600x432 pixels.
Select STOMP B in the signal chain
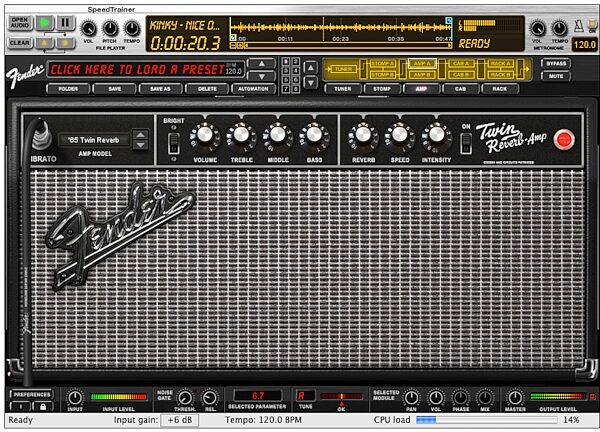tap(383, 75)
